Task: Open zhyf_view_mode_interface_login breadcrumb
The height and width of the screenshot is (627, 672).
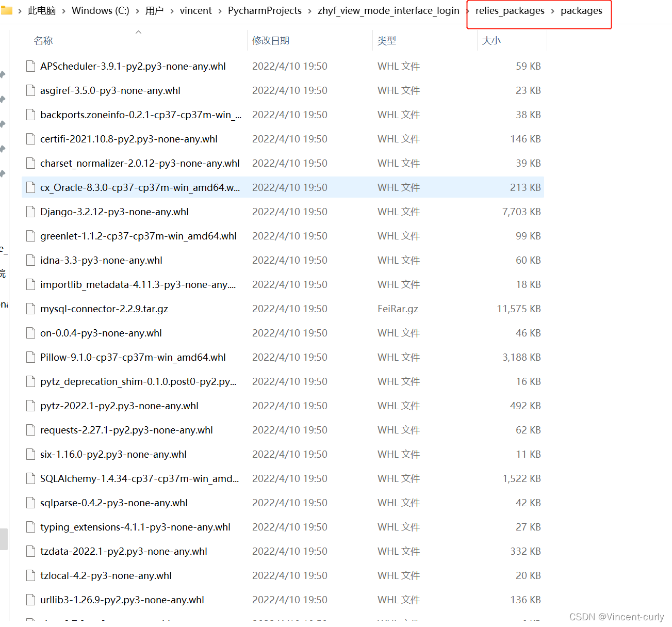Action: click(x=388, y=11)
